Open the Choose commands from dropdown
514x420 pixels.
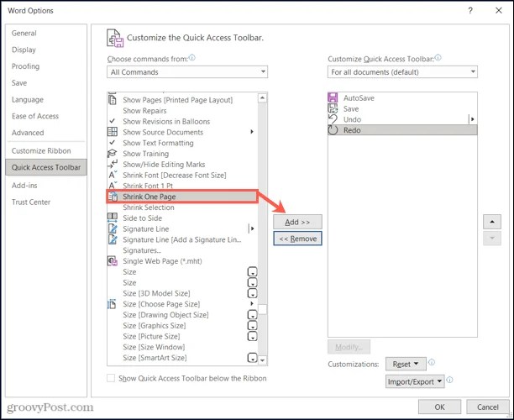pos(187,71)
